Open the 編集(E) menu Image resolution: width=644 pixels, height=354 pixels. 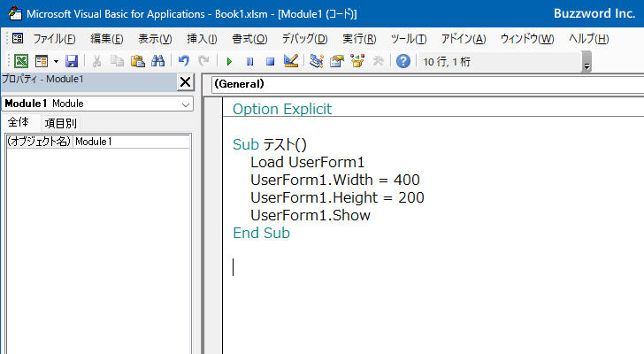click(x=107, y=39)
